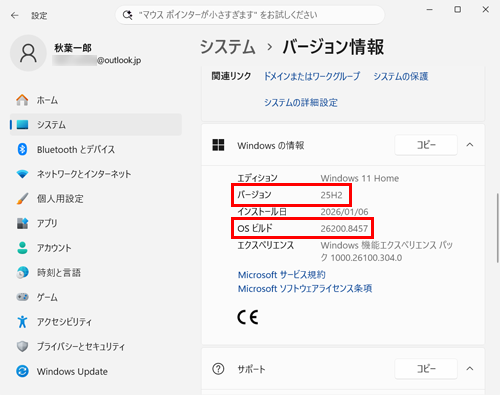Click the user profile avatar icon
Screen dimensions: 500x395
pyautogui.click(x=28, y=53)
